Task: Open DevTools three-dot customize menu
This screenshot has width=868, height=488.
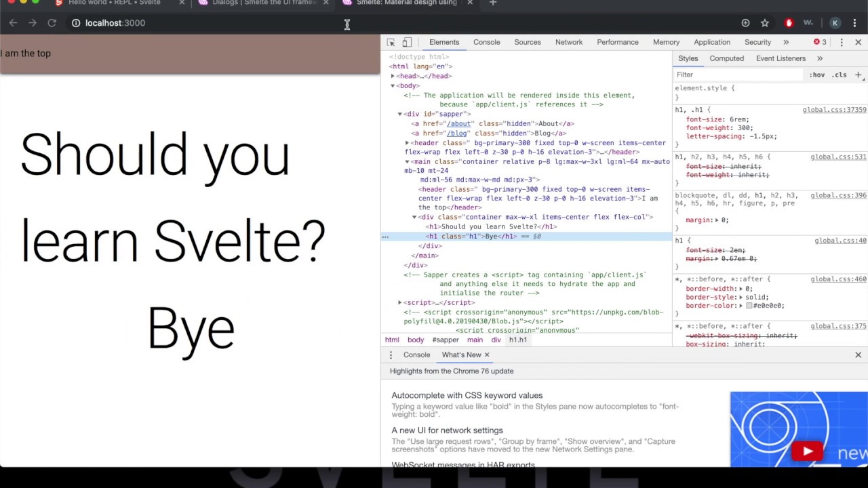Action: (842, 42)
